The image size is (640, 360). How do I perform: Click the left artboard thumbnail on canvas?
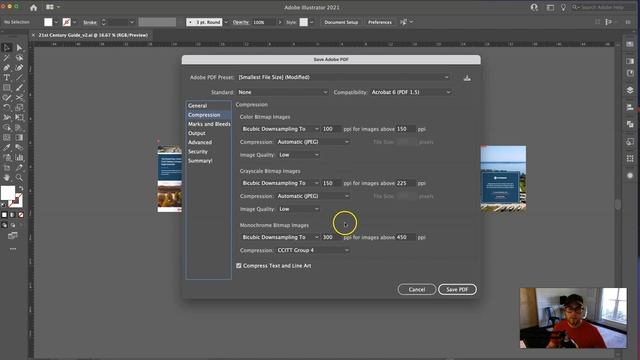click(169, 179)
